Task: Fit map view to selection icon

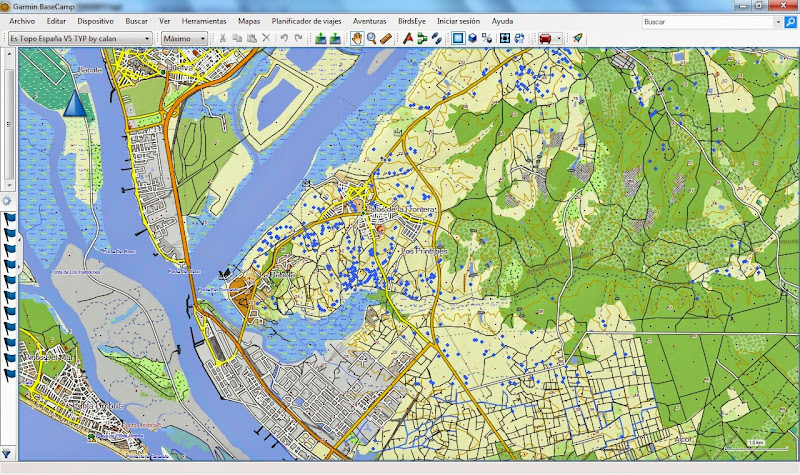Action: click(505, 38)
